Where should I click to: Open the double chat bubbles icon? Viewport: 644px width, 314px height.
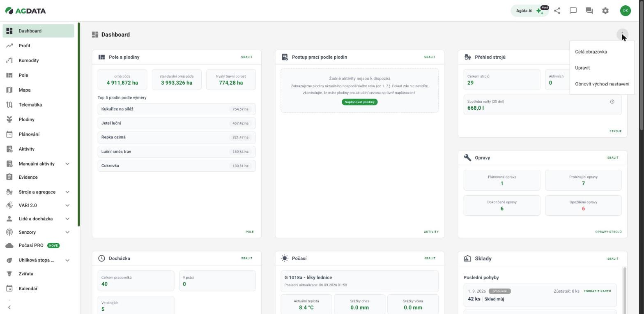[x=589, y=11]
